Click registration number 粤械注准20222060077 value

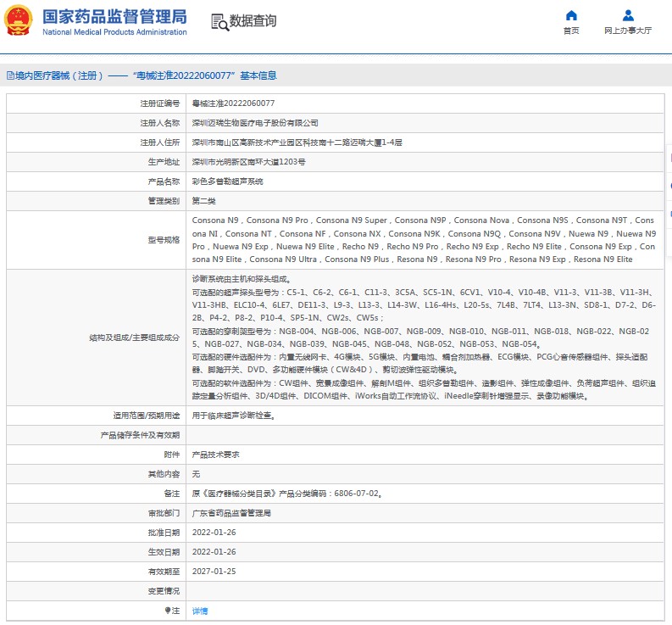click(233, 103)
